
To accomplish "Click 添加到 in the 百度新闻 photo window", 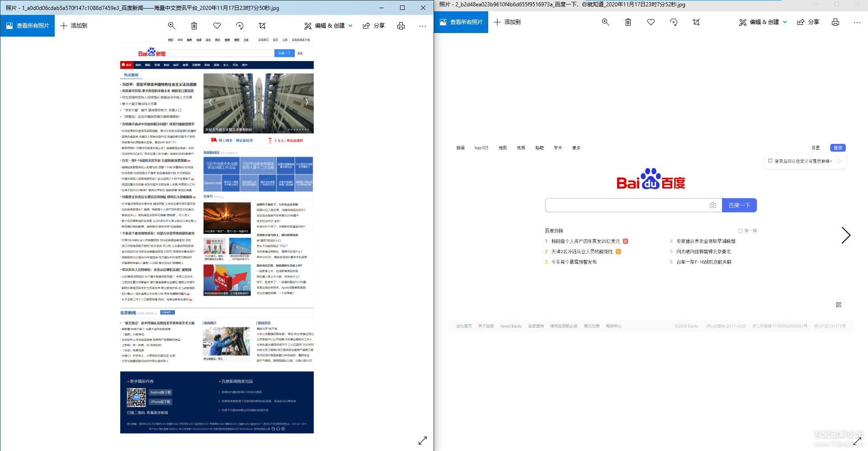I will [x=74, y=26].
